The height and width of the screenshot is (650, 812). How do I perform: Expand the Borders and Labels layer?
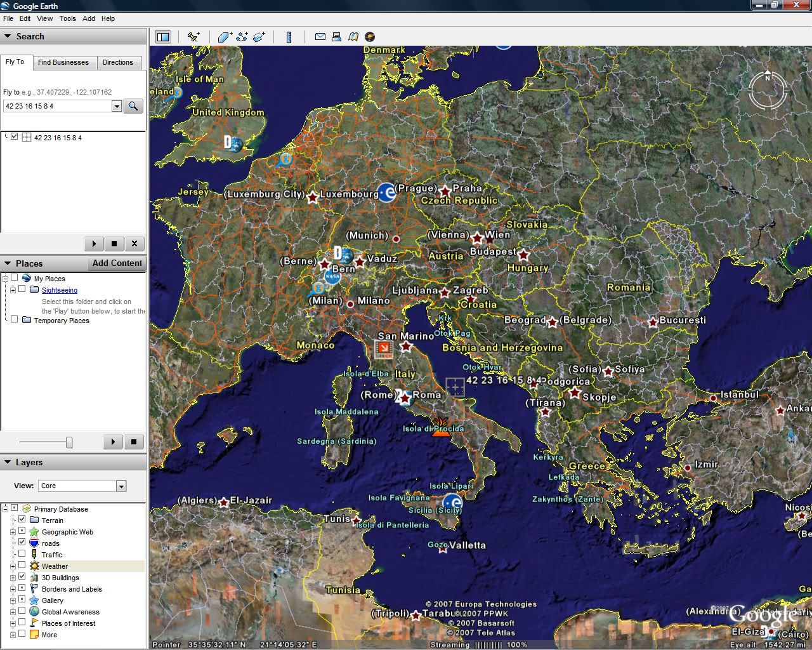13,589
